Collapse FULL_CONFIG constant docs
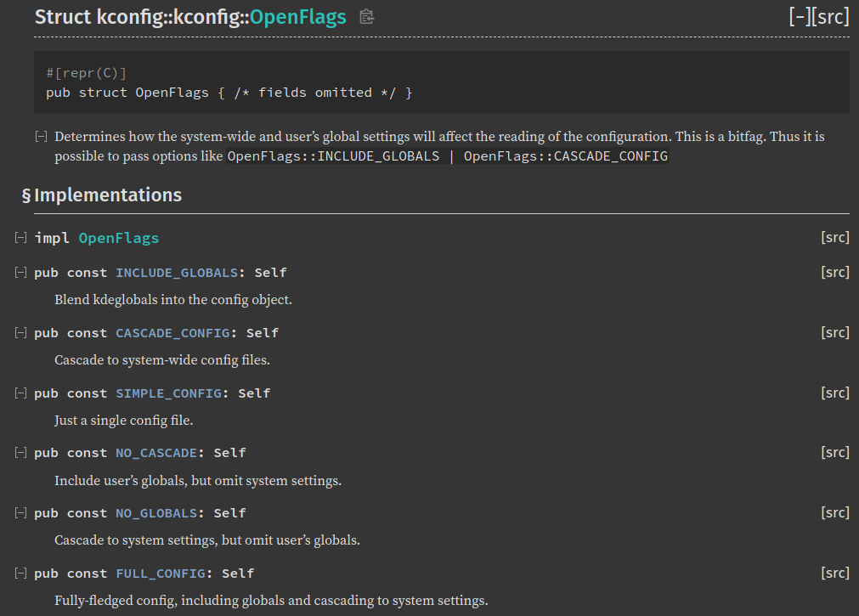The height and width of the screenshot is (616, 859). [21, 574]
